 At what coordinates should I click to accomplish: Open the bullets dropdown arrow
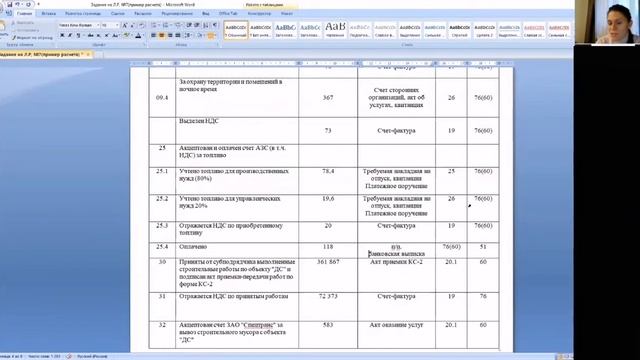[x=159, y=25]
